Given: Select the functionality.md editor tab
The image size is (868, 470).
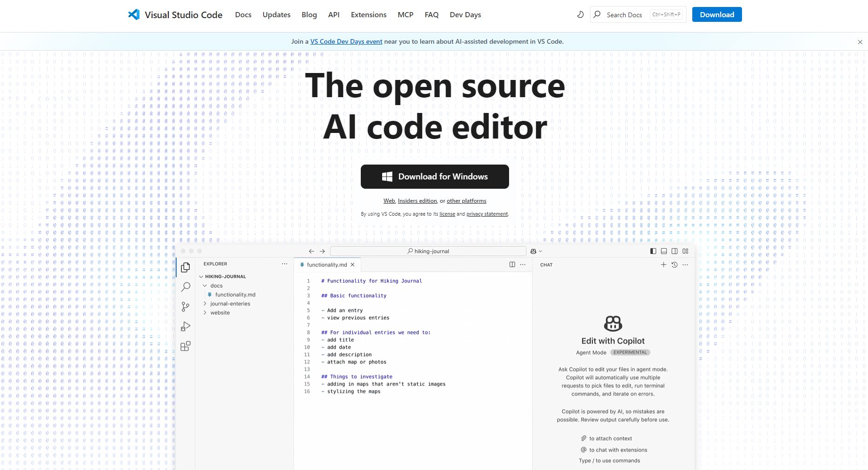Looking at the screenshot, I should pos(327,265).
